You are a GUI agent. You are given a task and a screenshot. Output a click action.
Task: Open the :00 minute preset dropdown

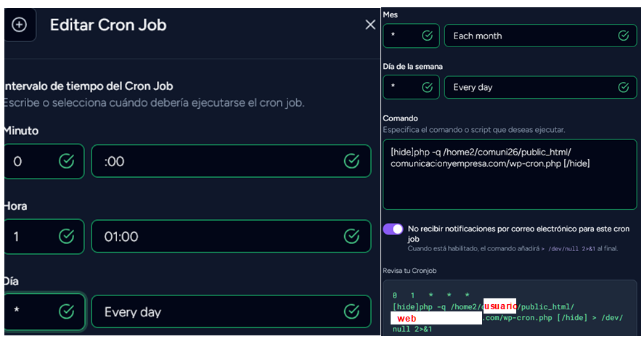click(218, 161)
